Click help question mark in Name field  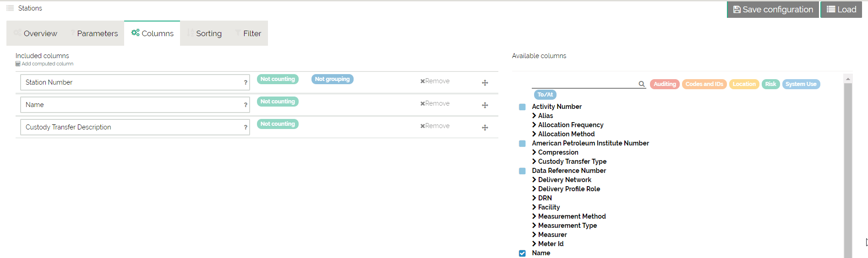point(246,105)
